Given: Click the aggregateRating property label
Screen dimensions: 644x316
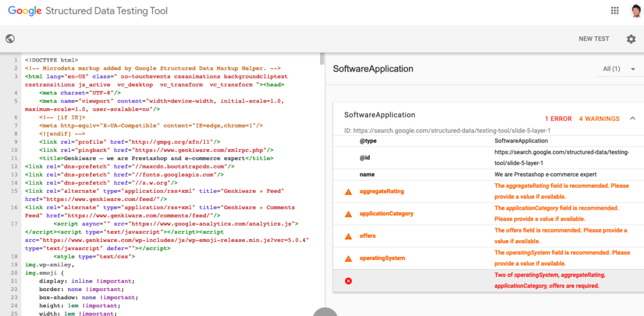Looking at the screenshot, I should (382, 191).
